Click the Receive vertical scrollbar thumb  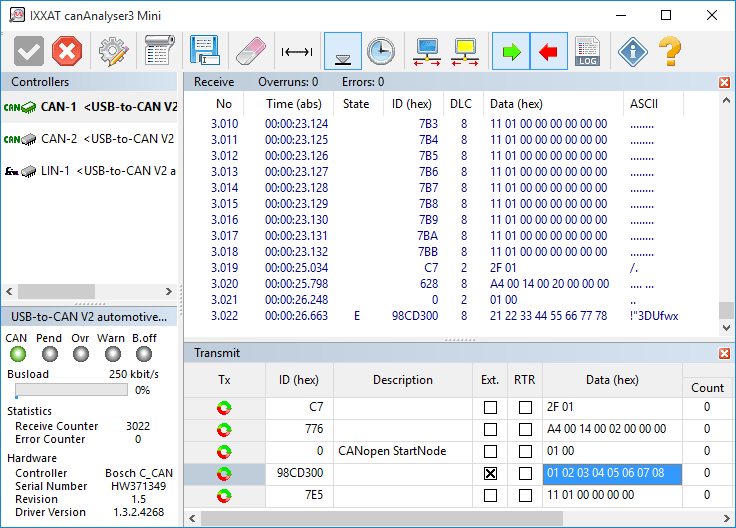point(726,310)
